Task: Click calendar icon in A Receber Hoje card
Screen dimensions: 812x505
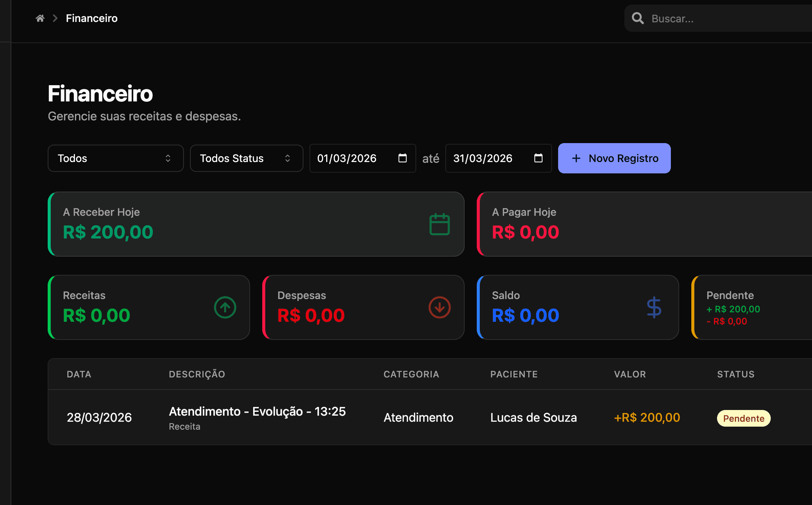Action: click(x=440, y=224)
